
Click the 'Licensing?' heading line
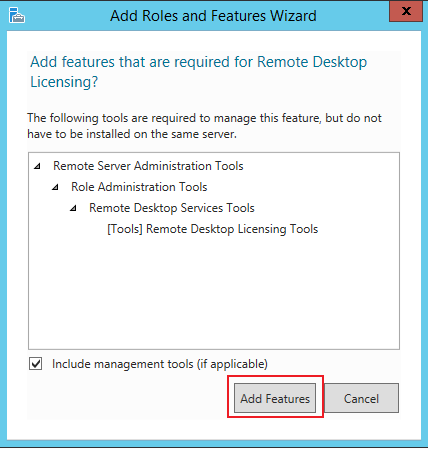click(64, 82)
